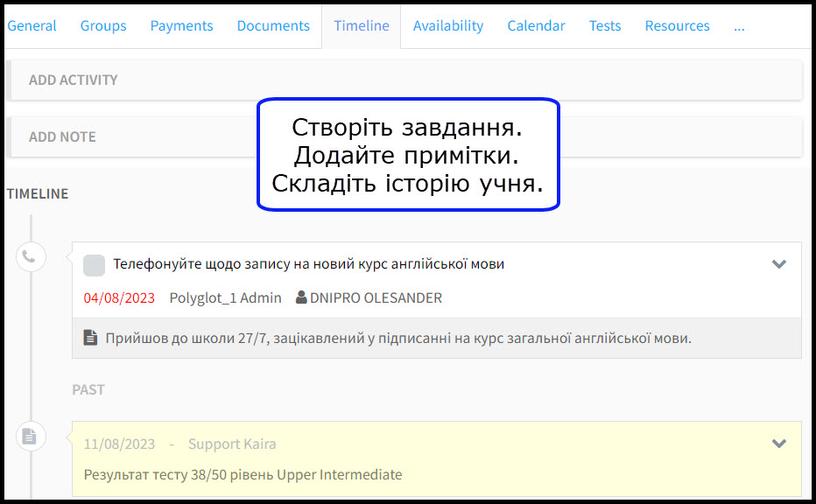The image size is (816, 504).
Task: Open the Payments tab
Action: (x=181, y=25)
